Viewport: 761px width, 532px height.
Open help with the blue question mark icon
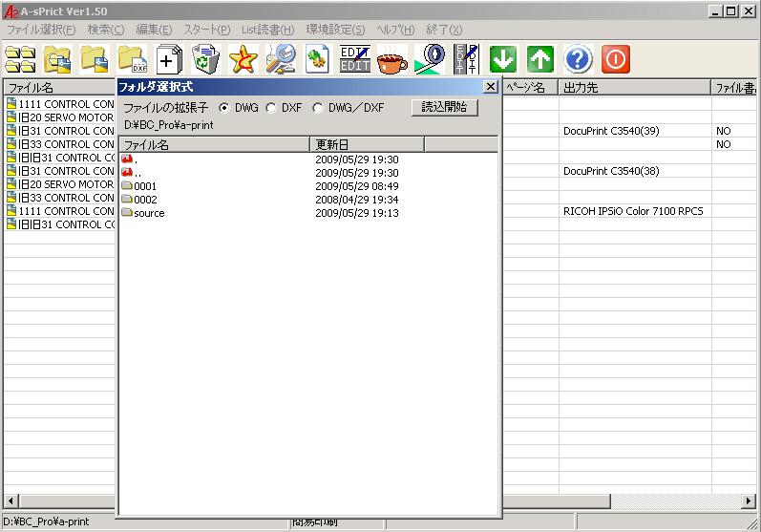point(578,59)
